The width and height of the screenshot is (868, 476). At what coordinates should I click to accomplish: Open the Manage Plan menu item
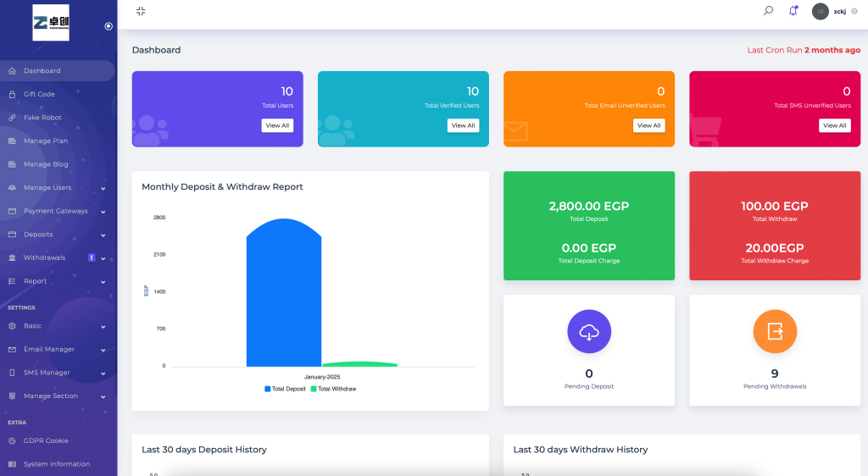[57, 141]
